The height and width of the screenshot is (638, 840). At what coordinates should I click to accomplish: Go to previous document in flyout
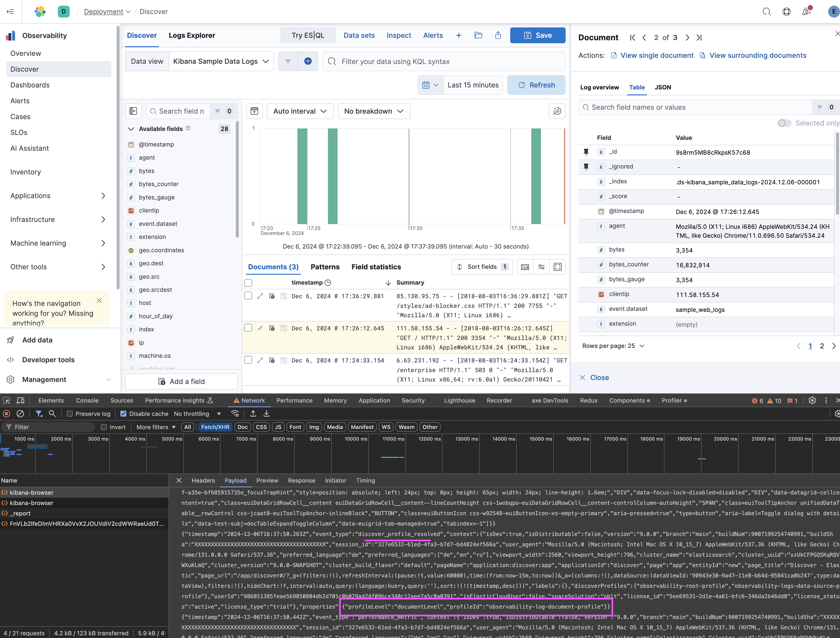(x=644, y=38)
